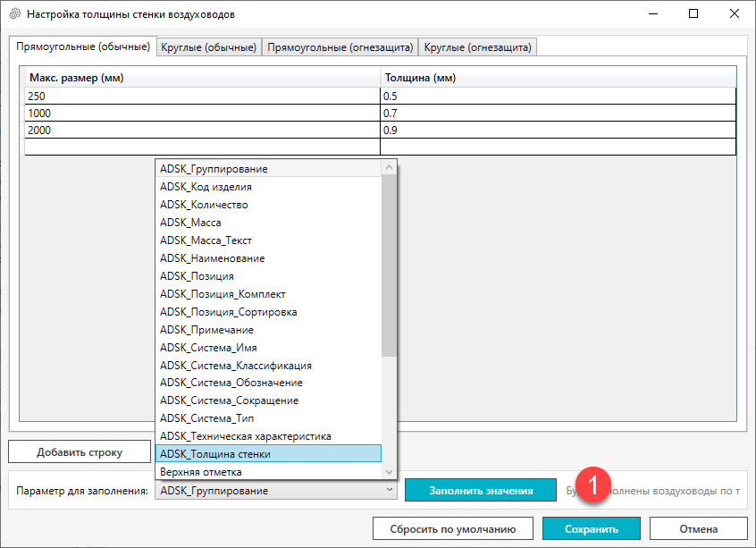
Task: Click the Толщина (мм) column header
Action: pos(559,77)
